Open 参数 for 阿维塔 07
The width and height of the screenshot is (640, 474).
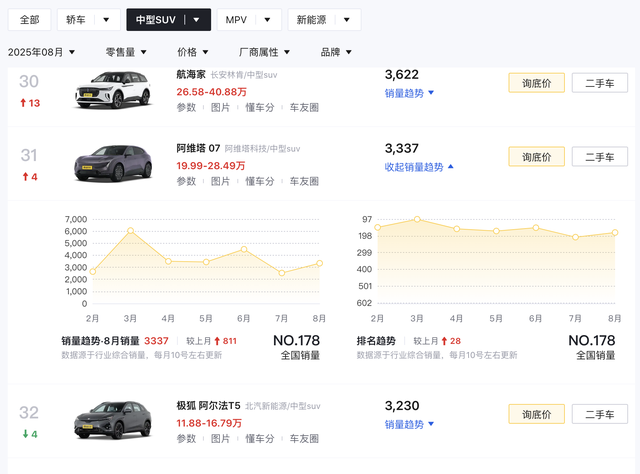pyautogui.click(x=186, y=181)
